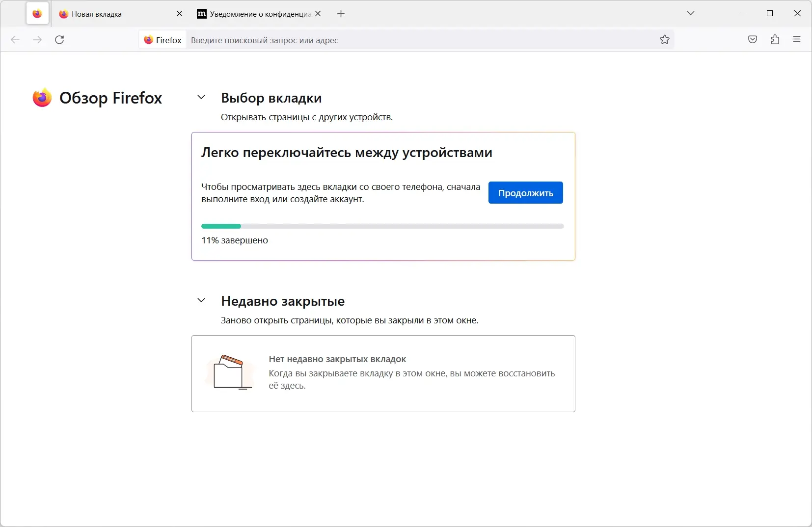
Task: Open the Firefox application menu
Action: coord(797,40)
